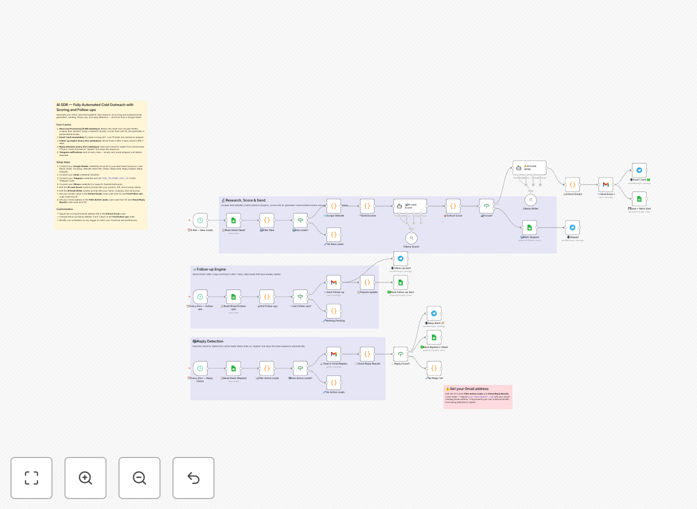Open the Scrape Website code node
697x509 pixels.
click(x=334, y=206)
